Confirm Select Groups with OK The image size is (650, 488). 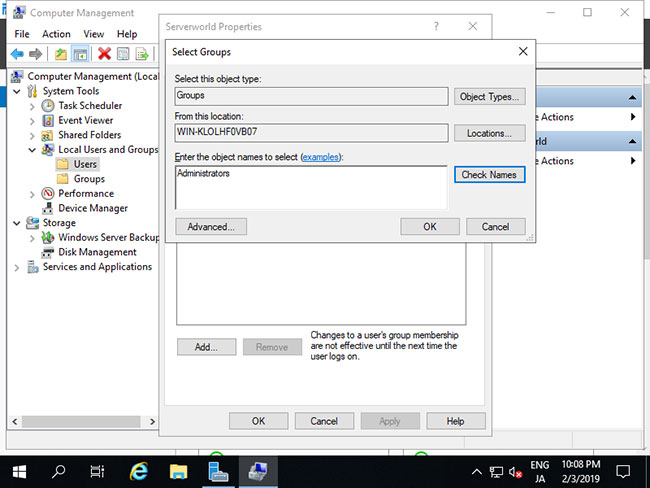click(x=430, y=227)
